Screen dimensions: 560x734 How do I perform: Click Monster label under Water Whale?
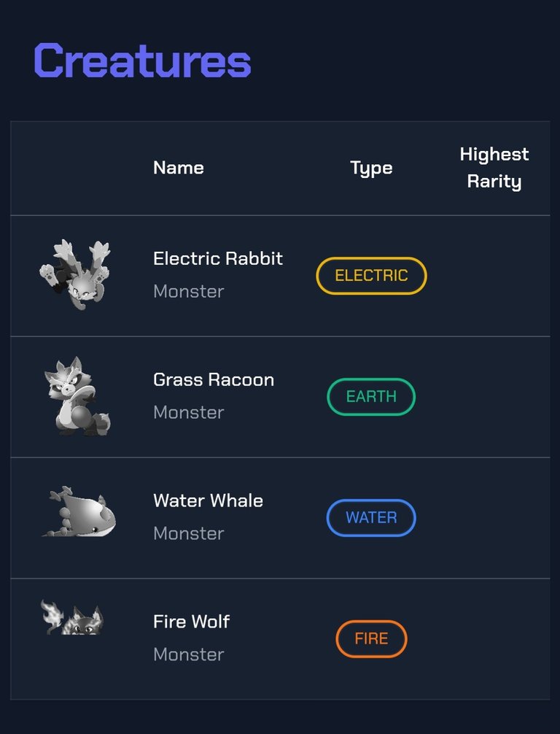click(189, 533)
